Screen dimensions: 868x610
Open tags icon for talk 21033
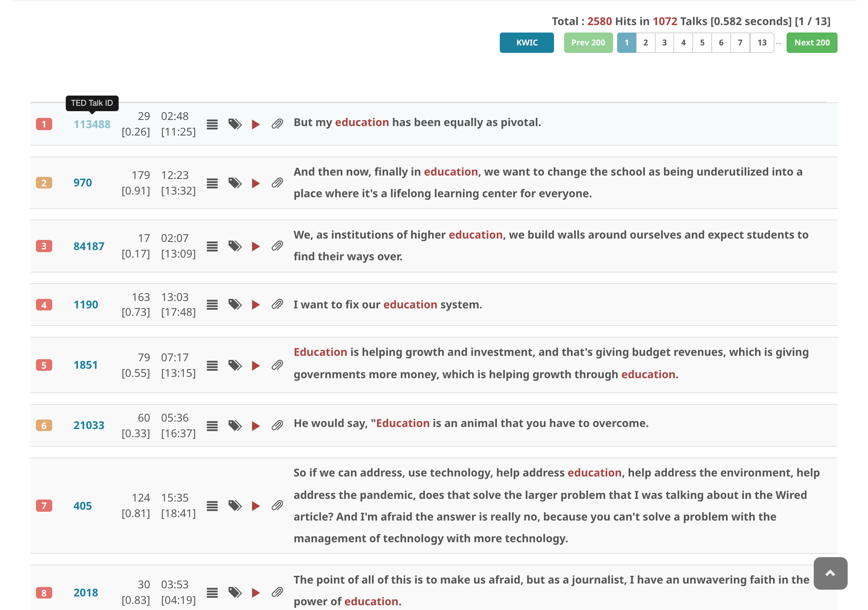pos(235,426)
